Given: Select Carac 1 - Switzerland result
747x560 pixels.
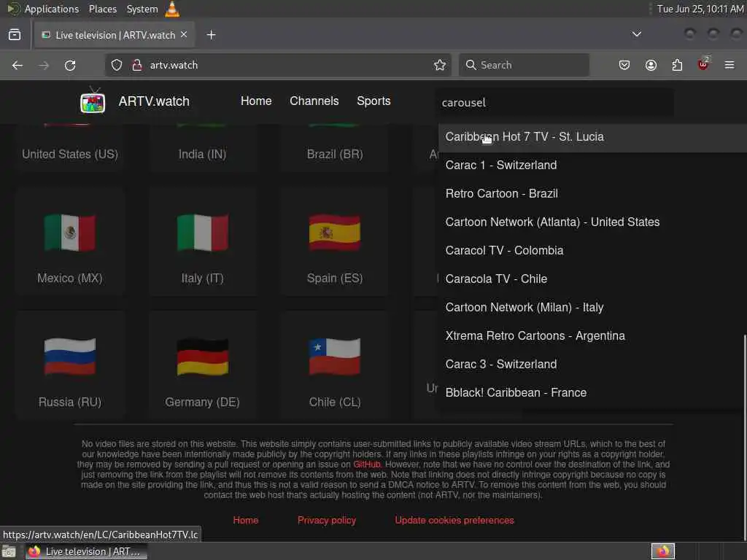Looking at the screenshot, I should 592,166.
